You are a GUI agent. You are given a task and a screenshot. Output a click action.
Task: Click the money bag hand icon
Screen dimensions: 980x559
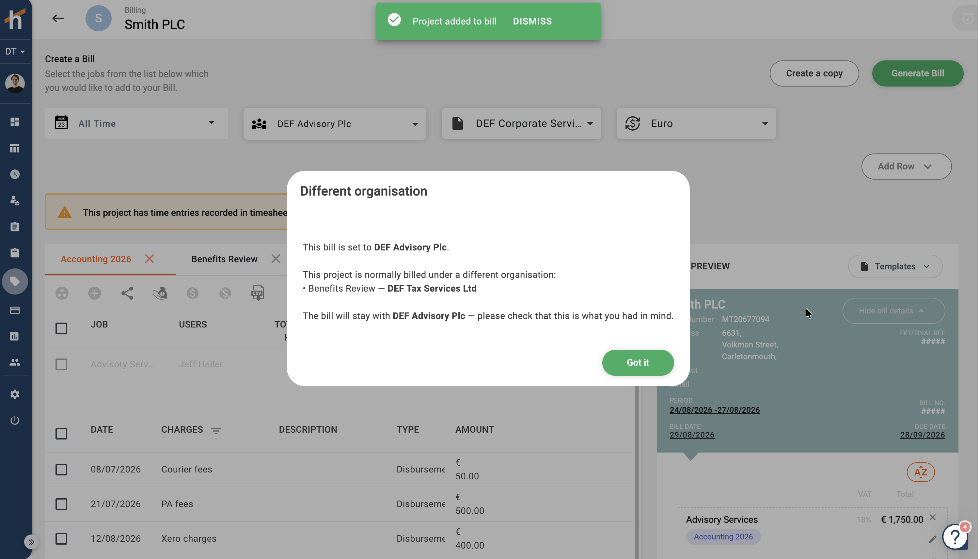(160, 293)
